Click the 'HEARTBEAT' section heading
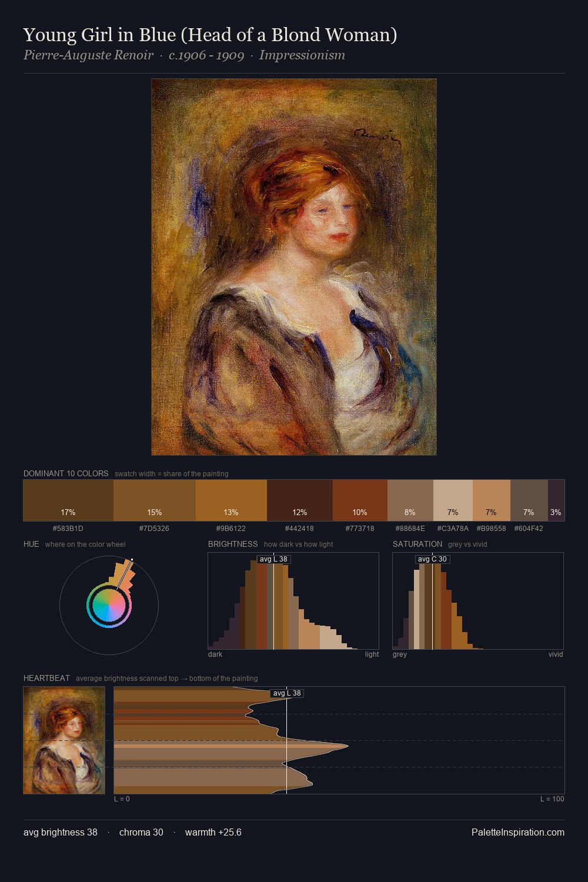 click(x=46, y=678)
